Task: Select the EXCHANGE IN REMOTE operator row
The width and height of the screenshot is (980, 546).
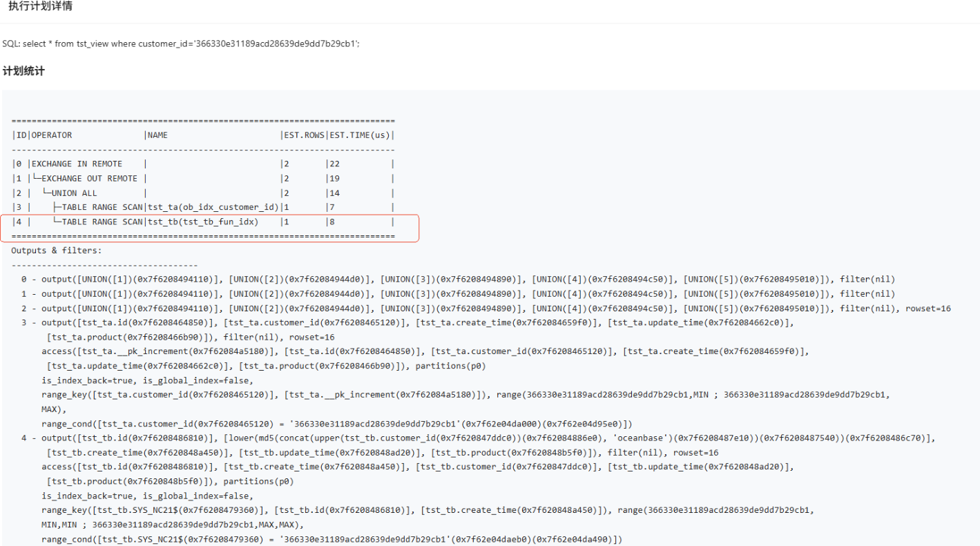Action: [77, 164]
